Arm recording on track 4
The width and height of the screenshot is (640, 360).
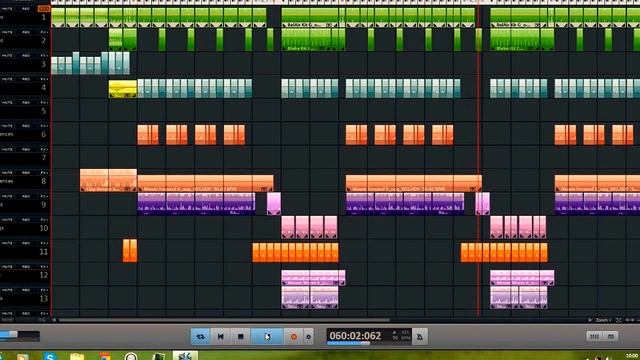pyautogui.click(x=26, y=79)
